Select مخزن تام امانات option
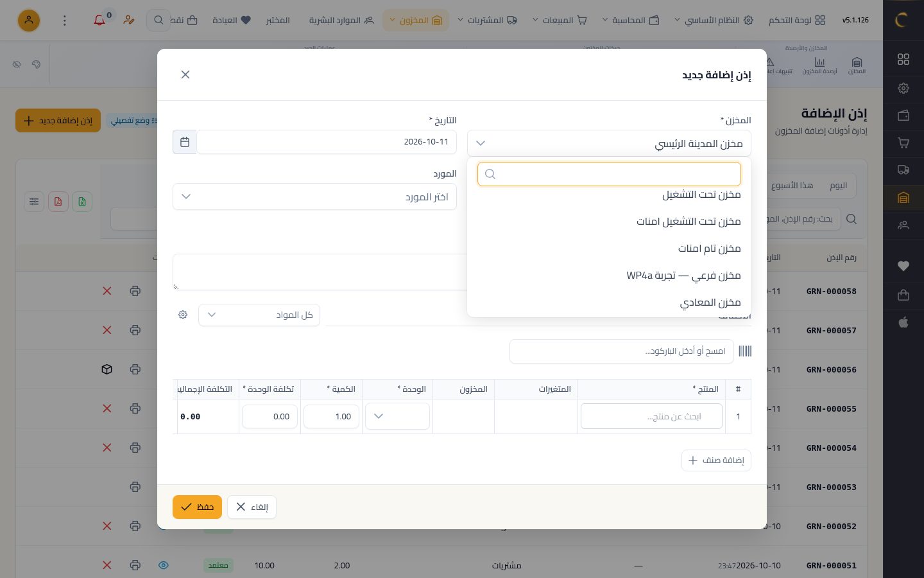The width and height of the screenshot is (924, 578). [x=609, y=249]
